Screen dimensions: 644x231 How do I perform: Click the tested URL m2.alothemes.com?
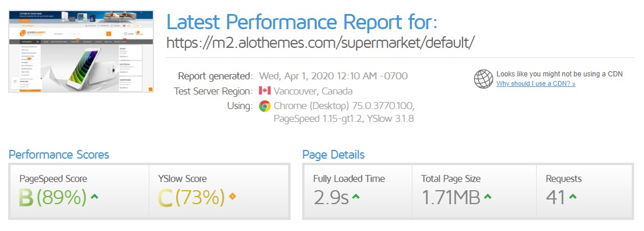tap(320, 42)
